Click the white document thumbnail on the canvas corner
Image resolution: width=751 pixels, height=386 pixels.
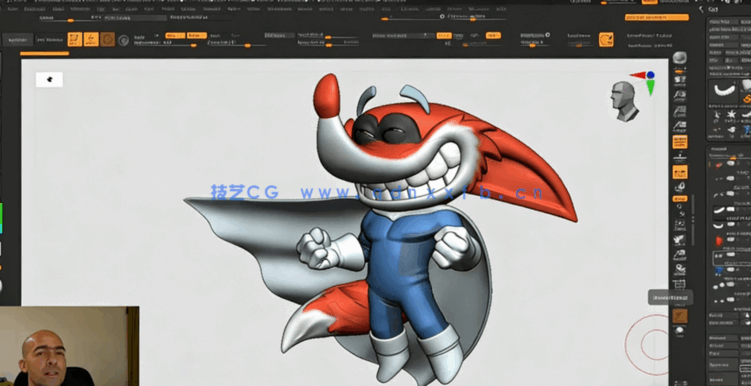[x=49, y=79]
